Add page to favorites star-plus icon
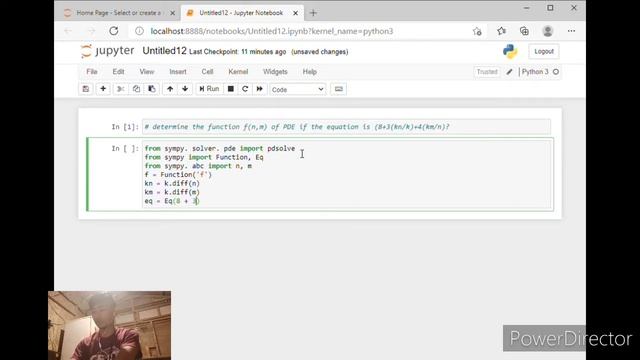The height and width of the screenshot is (360, 640). [x=477, y=31]
